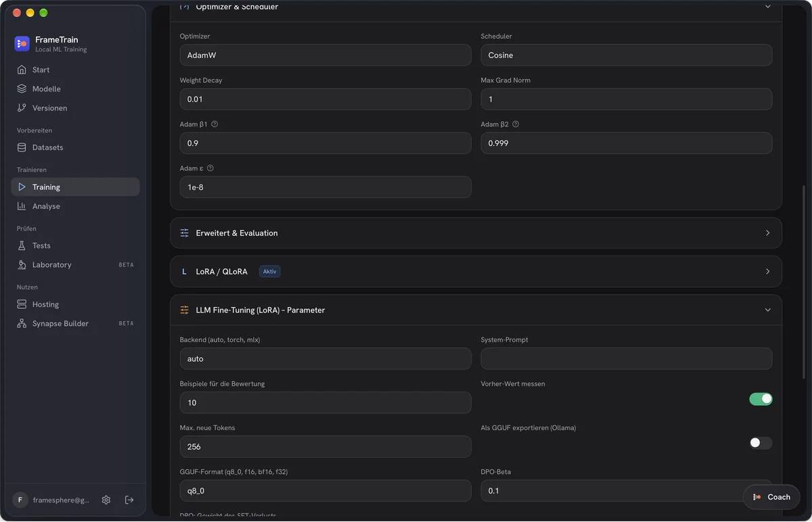
Task: Focus the Adam β1 value field
Action: point(325,143)
